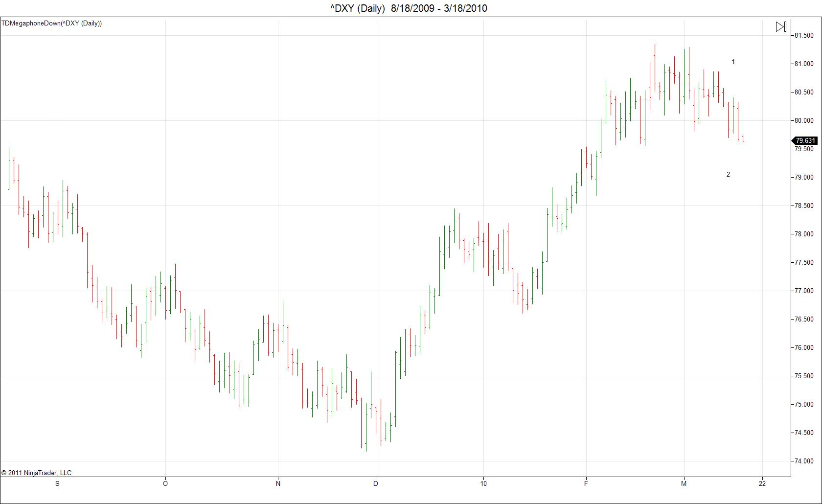
Task: Click the current price marker 79.631
Action: coord(805,141)
